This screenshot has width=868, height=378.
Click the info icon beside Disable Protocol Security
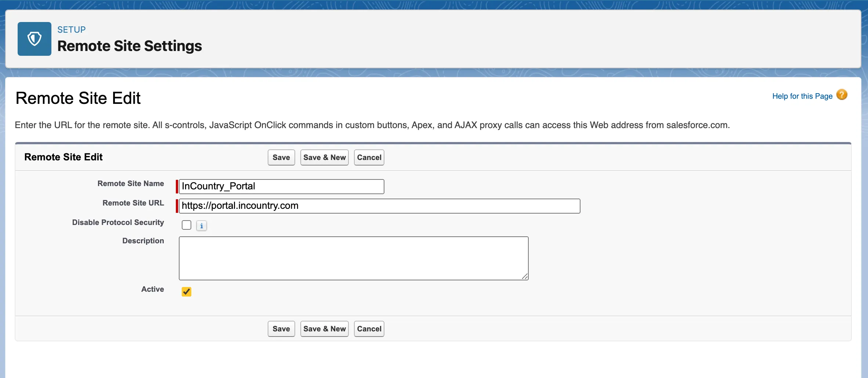point(202,226)
